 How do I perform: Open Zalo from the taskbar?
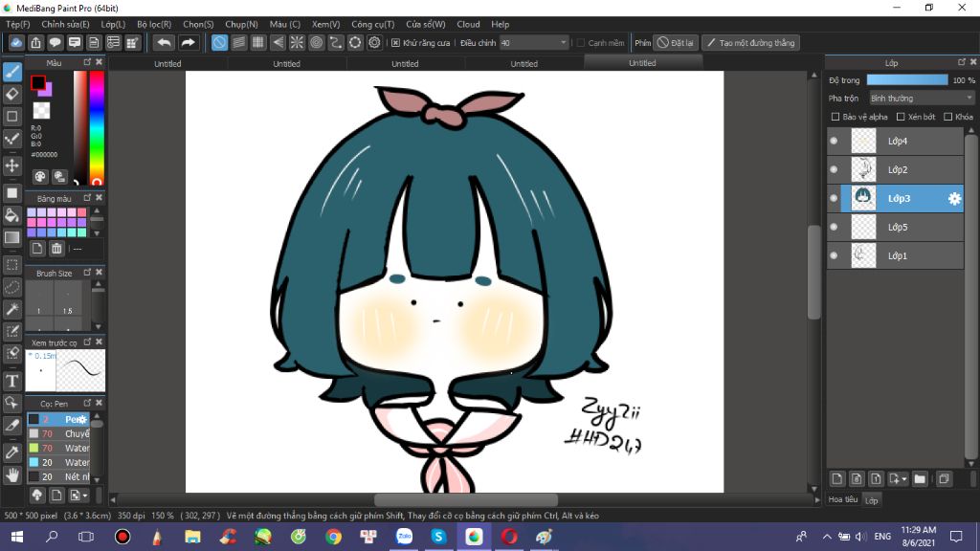405,537
